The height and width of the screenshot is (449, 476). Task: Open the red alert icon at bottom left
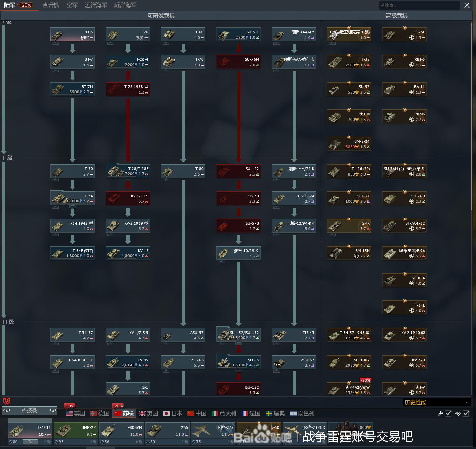point(6,401)
